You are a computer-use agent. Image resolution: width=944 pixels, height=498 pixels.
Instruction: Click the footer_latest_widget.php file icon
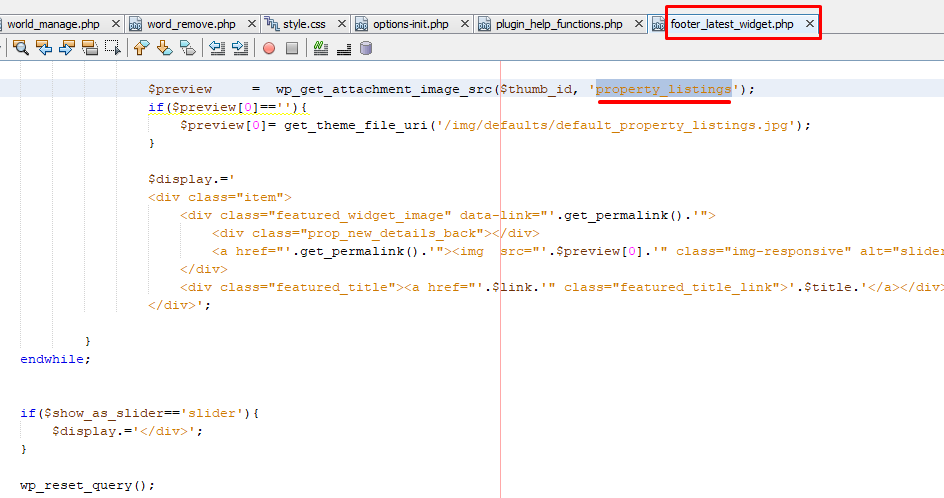(x=659, y=24)
